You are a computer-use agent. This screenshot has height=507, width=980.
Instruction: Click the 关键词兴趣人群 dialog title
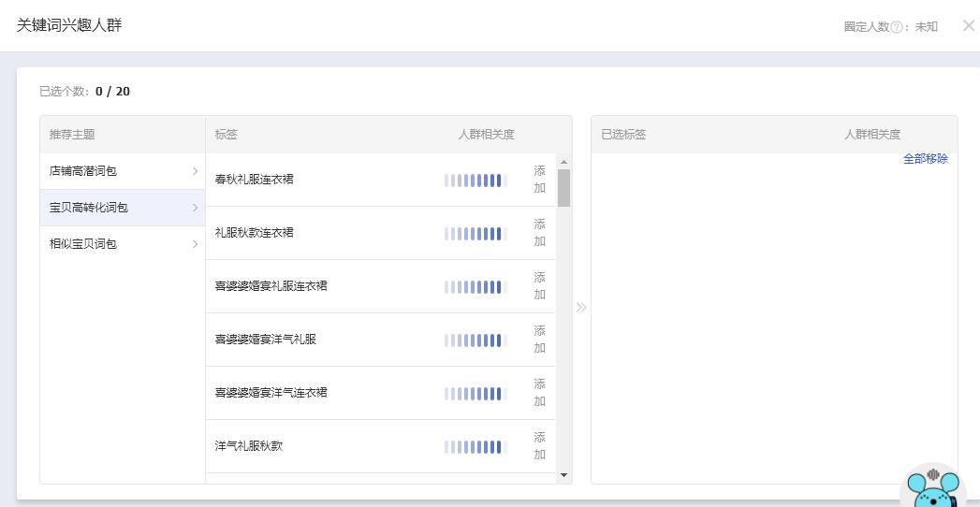(x=68, y=26)
